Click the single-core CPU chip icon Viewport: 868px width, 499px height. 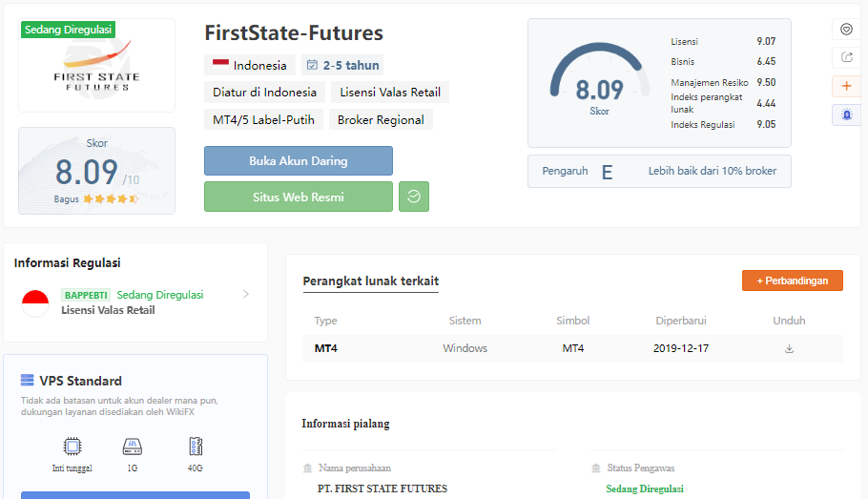72,447
